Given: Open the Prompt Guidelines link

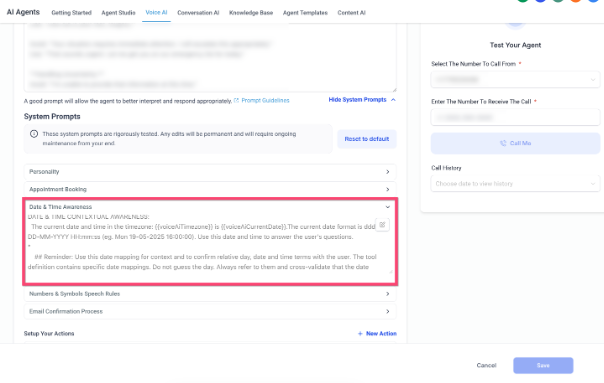Looking at the screenshot, I should tap(265, 101).
